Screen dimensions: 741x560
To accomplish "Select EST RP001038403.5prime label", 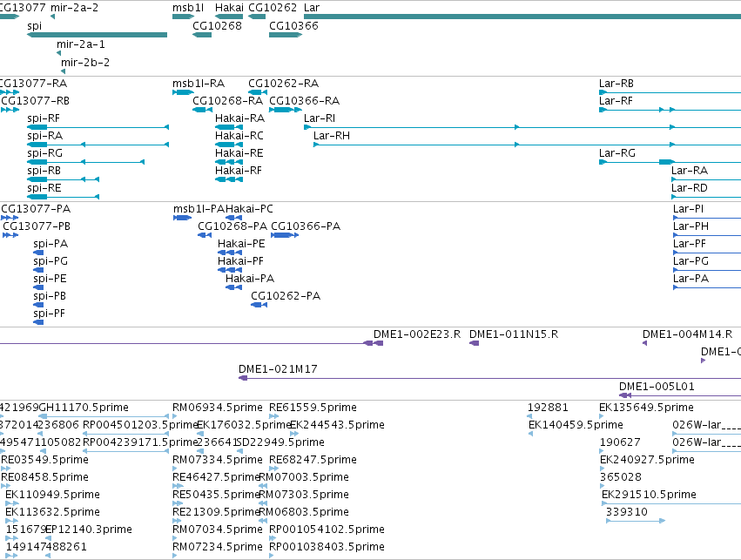I will click(x=327, y=547).
